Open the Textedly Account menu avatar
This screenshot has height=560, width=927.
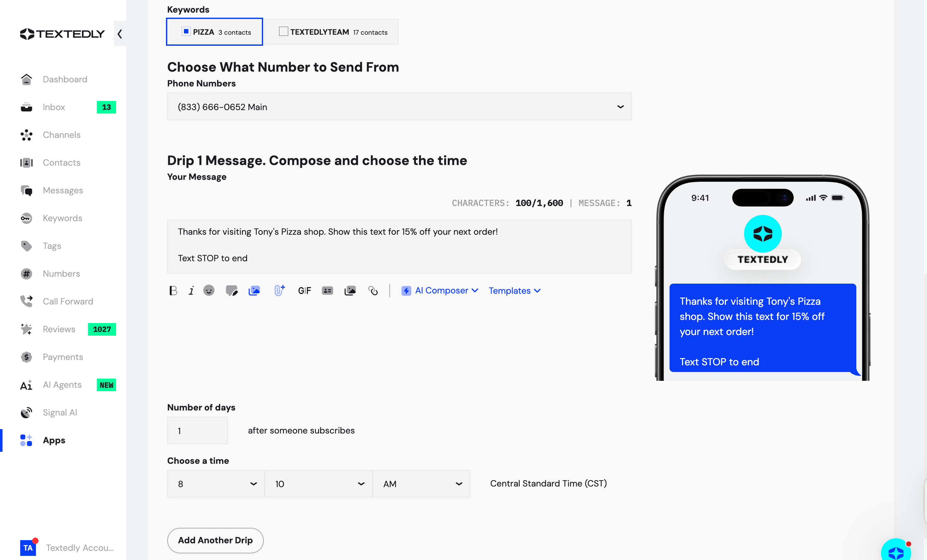point(28,548)
